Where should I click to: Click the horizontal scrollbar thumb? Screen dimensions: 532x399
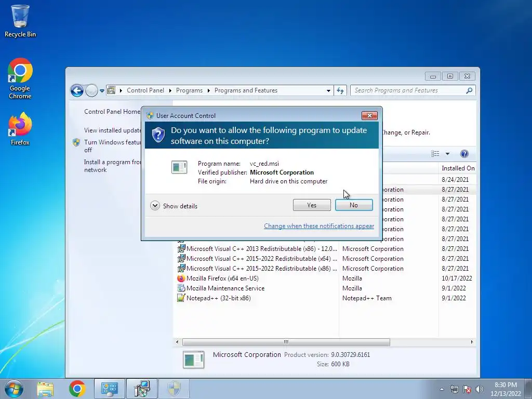(286, 342)
